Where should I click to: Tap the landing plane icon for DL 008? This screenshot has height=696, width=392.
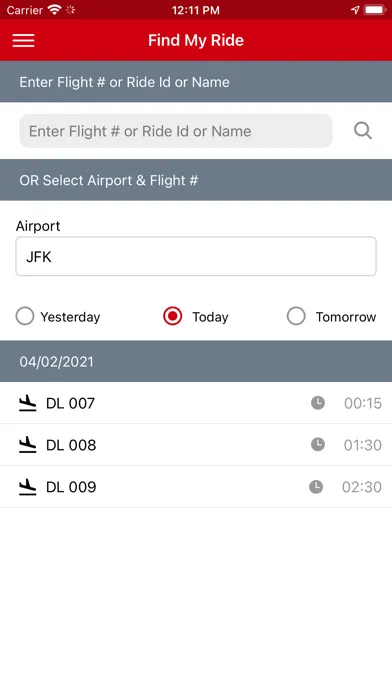click(x=28, y=445)
